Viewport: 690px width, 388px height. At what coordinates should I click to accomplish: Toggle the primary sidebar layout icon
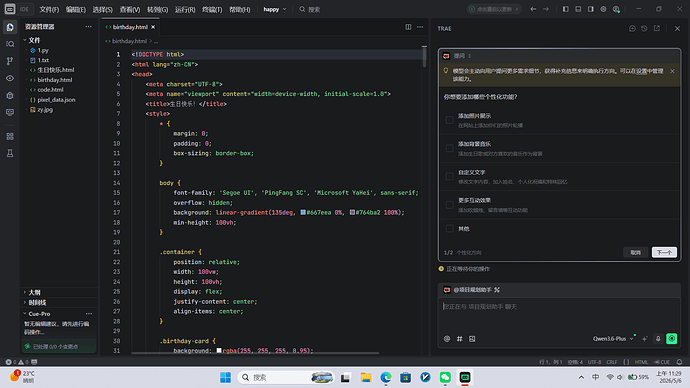pyautogui.click(x=566, y=9)
